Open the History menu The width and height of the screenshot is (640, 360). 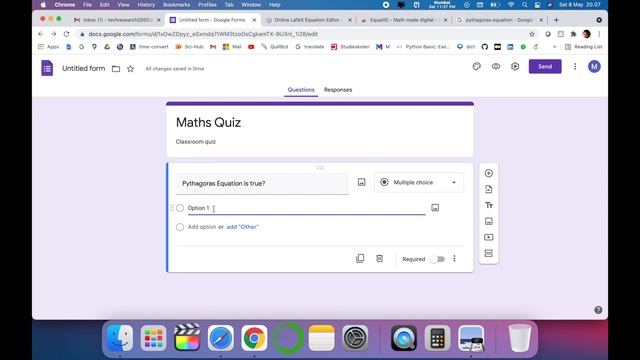tap(146, 5)
